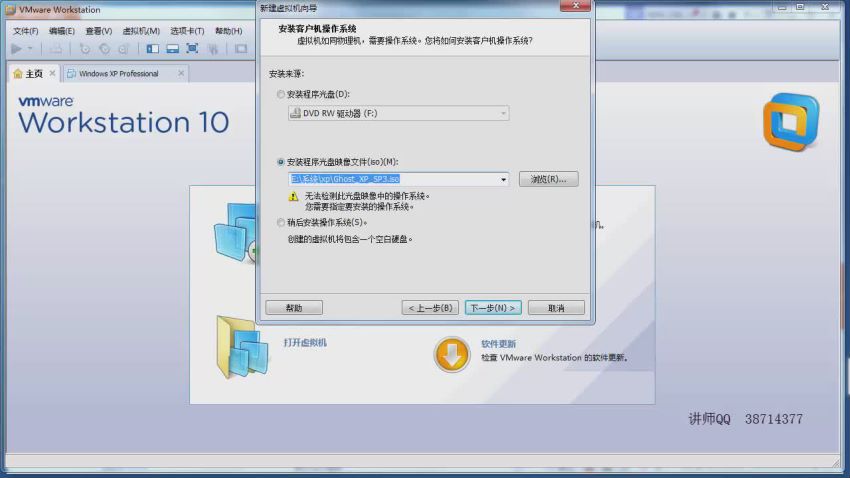Image resolution: width=850 pixels, height=478 pixels.
Task: Click the full screen mode toolbar icon
Action: (192, 49)
